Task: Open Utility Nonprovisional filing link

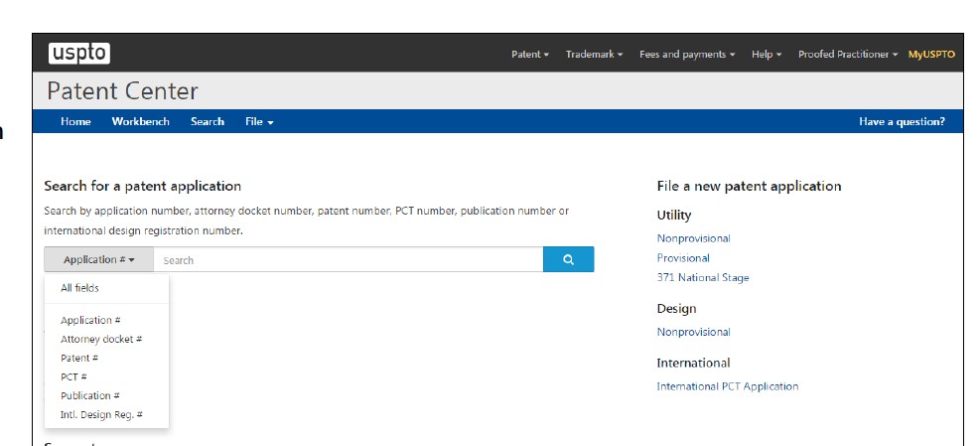Action: click(x=693, y=238)
